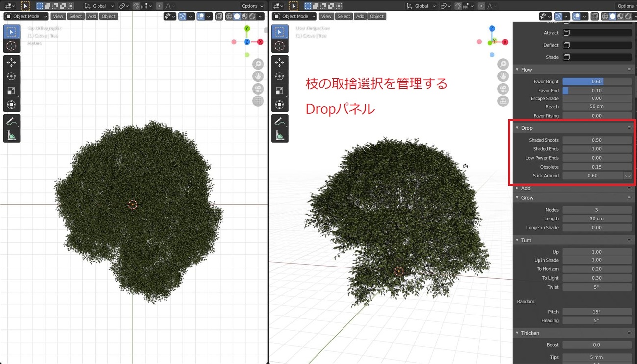Click the Favor Bright slider
This screenshot has height=364, width=637.
point(596,82)
